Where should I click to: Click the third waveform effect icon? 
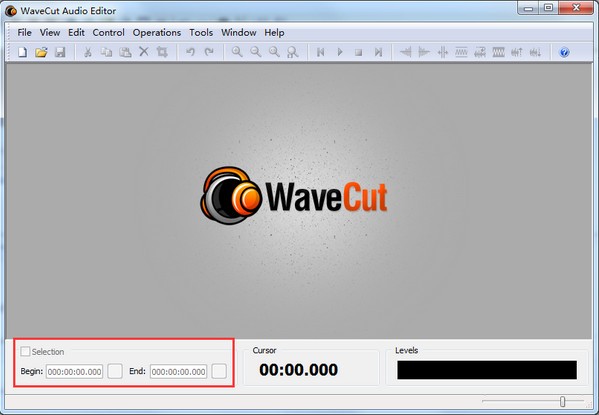[443, 52]
